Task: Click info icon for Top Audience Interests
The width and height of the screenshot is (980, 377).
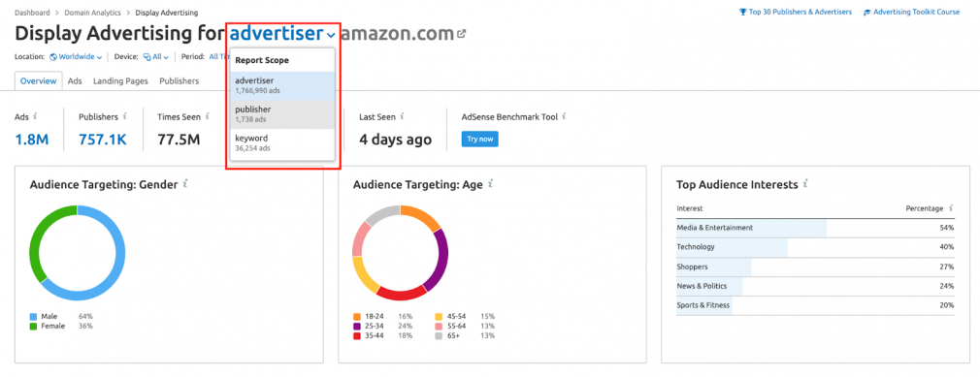Action: (x=805, y=184)
